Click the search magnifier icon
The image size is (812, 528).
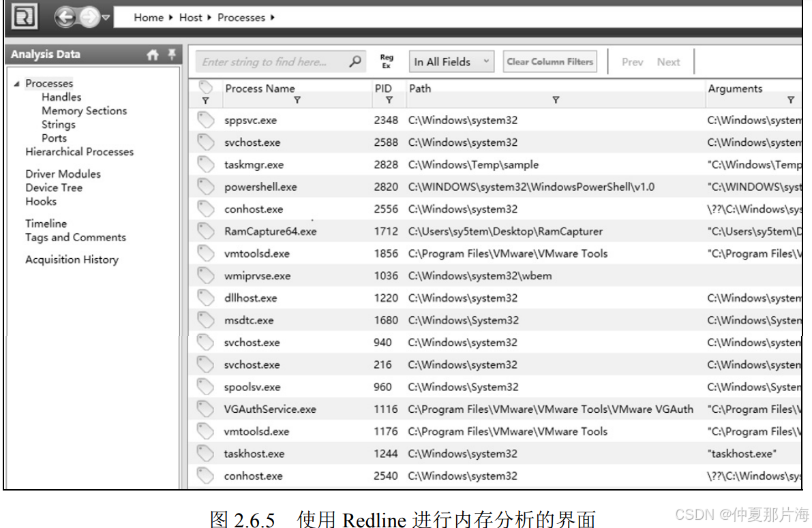pyautogui.click(x=355, y=61)
